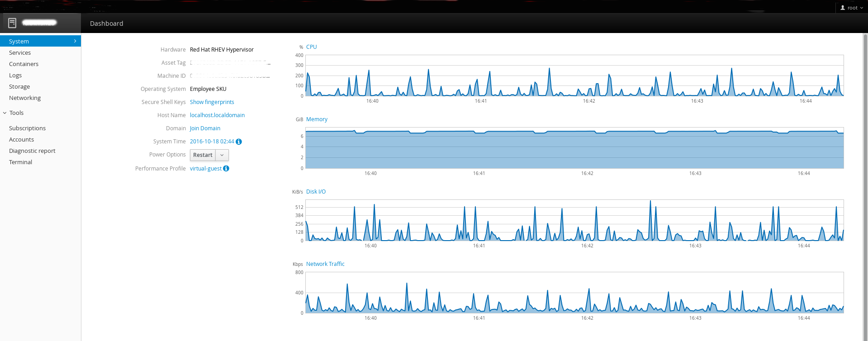This screenshot has width=868, height=341.
Task: Go to Containers in sidebar
Action: (x=24, y=64)
